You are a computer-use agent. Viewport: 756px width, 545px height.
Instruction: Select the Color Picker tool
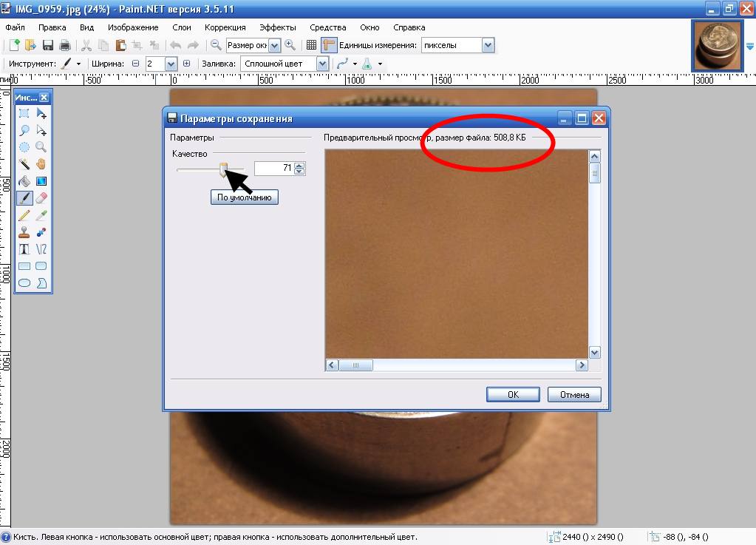click(41, 215)
